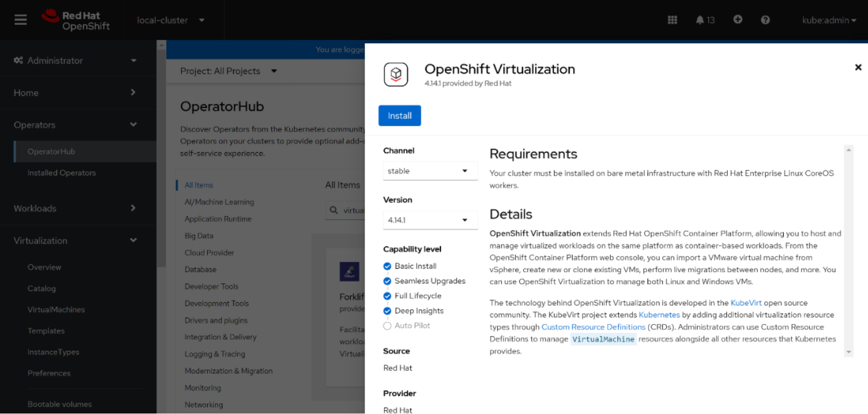Viewport: 868px width, 414px height.
Task: Open the help question mark icon
Action: pos(765,20)
